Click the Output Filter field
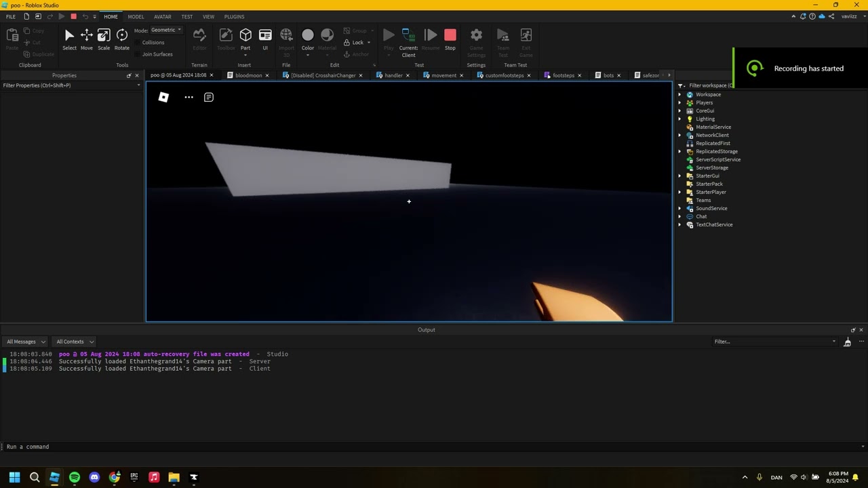This screenshot has height=488, width=868. pos(774,342)
